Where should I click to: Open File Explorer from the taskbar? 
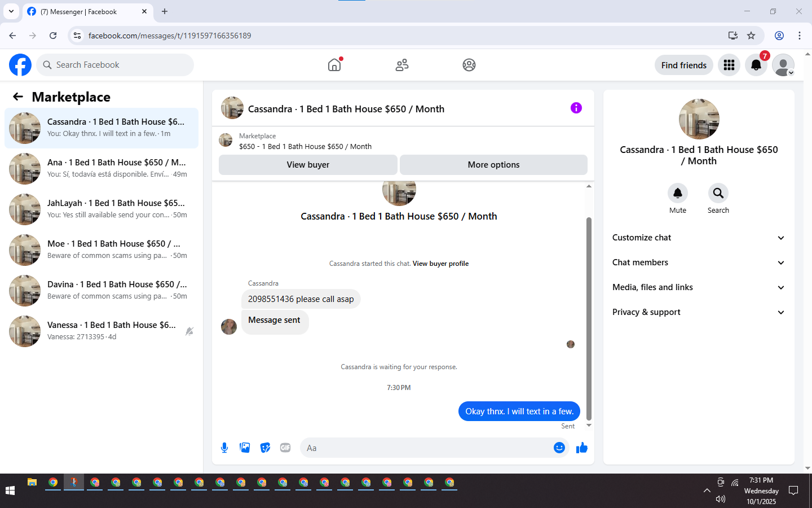click(x=32, y=483)
